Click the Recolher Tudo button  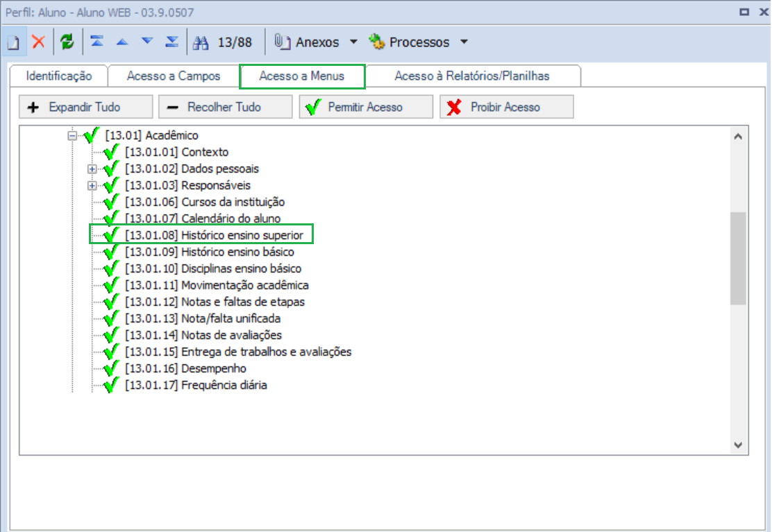click(226, 107)
